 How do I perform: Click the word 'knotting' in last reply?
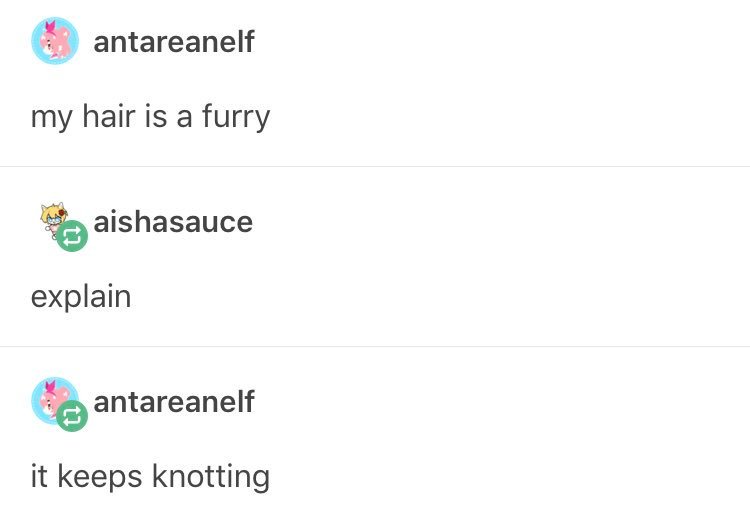pyautogui.click(x=211, y=477)
